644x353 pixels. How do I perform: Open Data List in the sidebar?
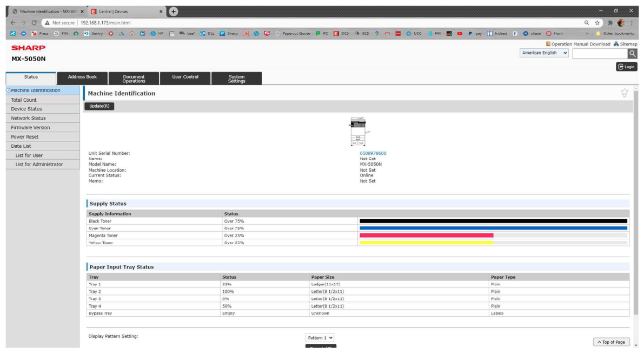(43, 146)
